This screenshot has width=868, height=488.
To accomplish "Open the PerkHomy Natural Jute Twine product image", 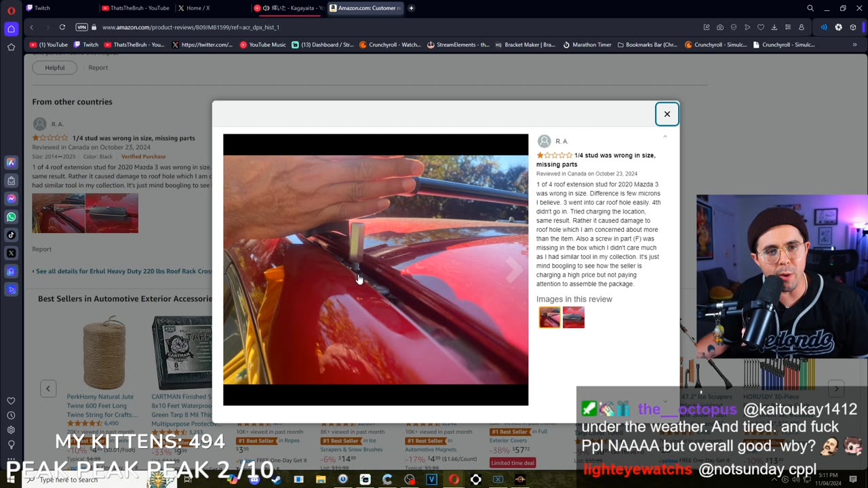I will 104,353.
